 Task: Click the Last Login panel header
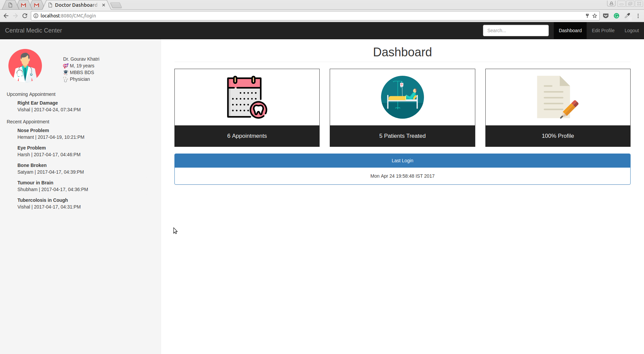[402, 161]
